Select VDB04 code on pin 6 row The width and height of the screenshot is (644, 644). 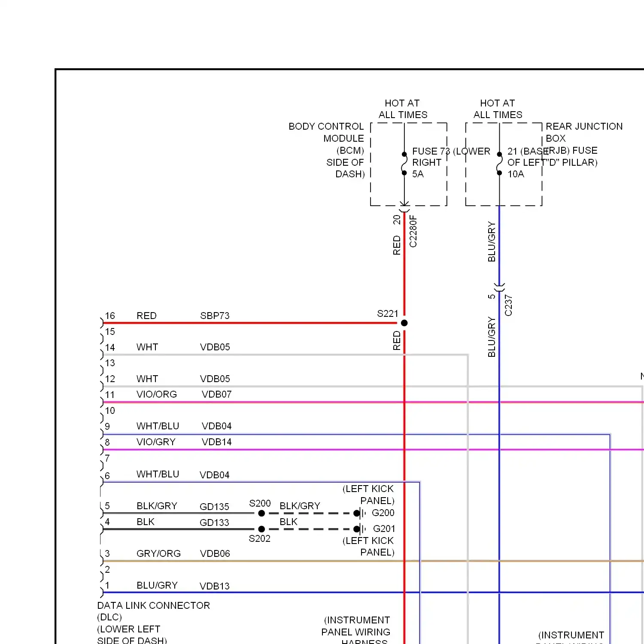pyautogui.click(x=215, y=475)
